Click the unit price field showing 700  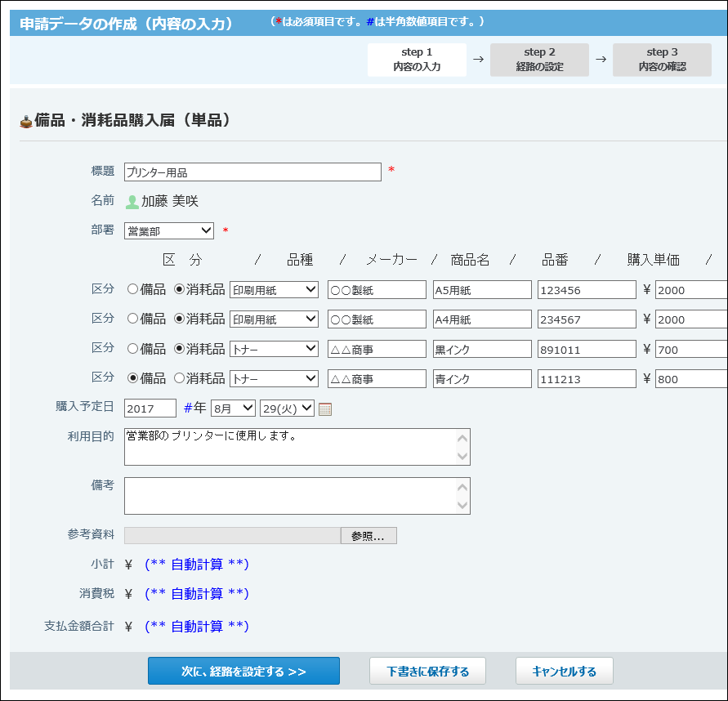(691, 349)
